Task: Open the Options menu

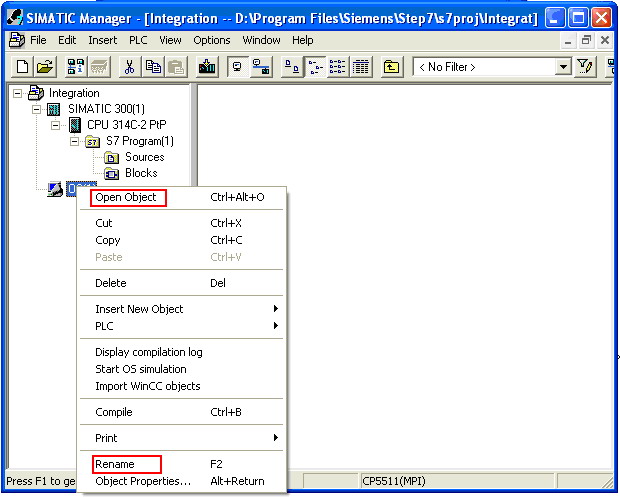Action: (x=212, y=40)
